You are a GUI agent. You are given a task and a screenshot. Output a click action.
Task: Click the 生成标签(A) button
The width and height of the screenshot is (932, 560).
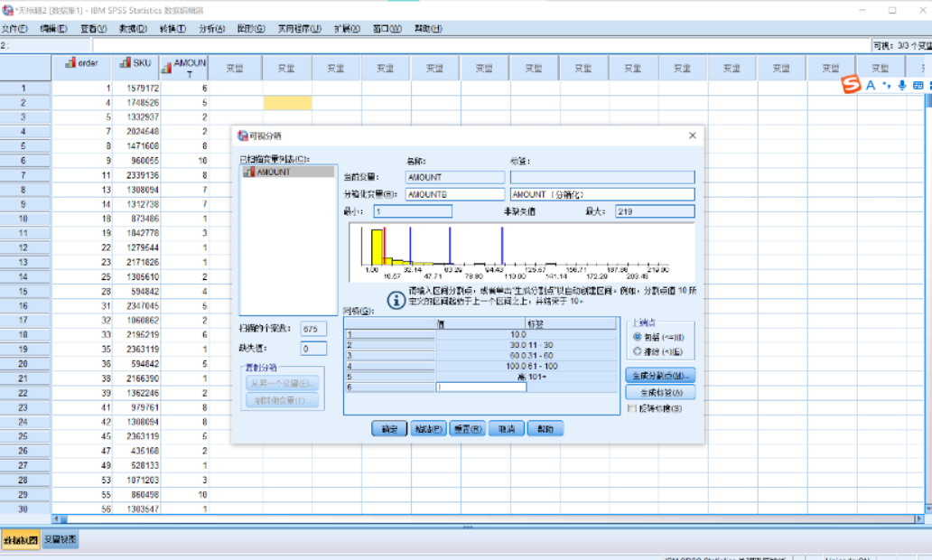[x=660, y=392]
